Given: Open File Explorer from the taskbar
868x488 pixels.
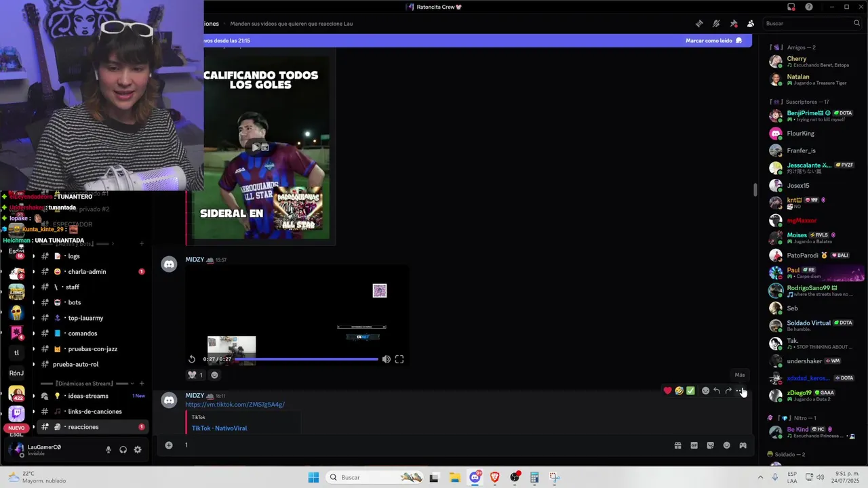Looking at the screenshot, I should coord(454,477).
